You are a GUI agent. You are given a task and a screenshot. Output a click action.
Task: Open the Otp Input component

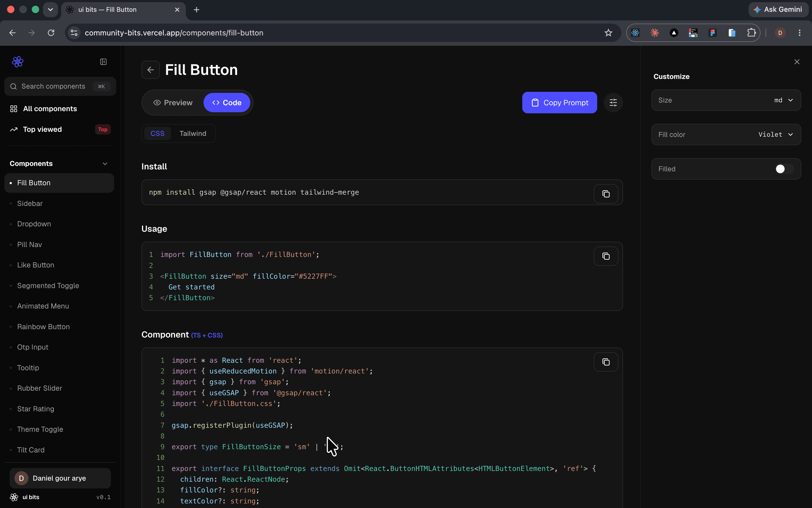click(x=59, y=347)
